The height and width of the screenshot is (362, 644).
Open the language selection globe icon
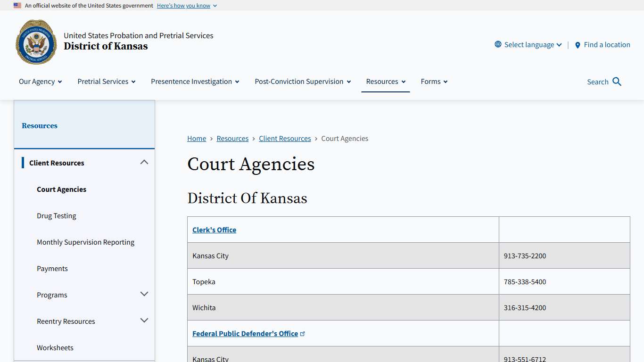[498, 44]
